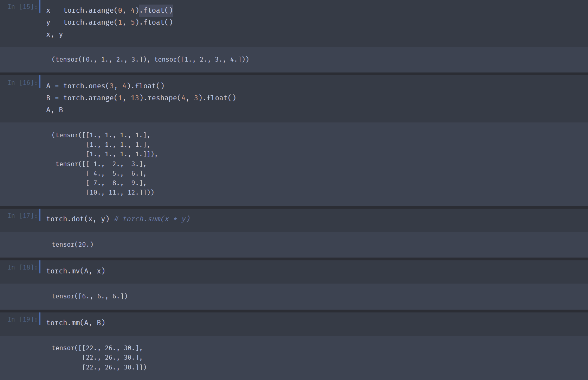Image resolution: width=588 pixels, height=380 pixels.
Task: Click the In [15] cell prompt
Action: pyautogui.click(x=22, y=7)
